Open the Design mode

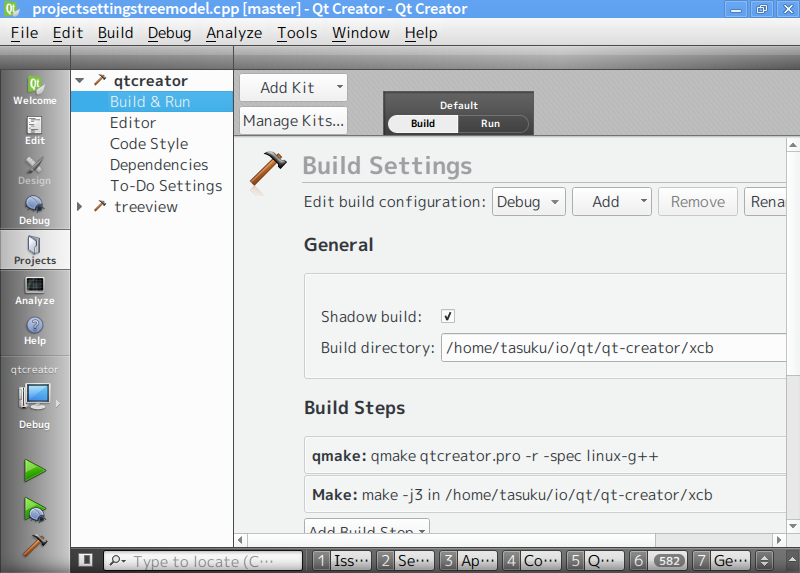click(35, 170)
